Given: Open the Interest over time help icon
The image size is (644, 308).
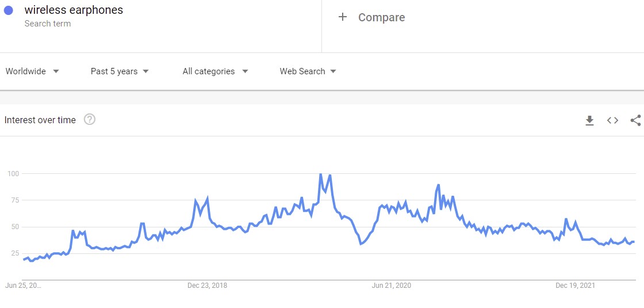Looking at the screenshot, I should coord(90,120).
